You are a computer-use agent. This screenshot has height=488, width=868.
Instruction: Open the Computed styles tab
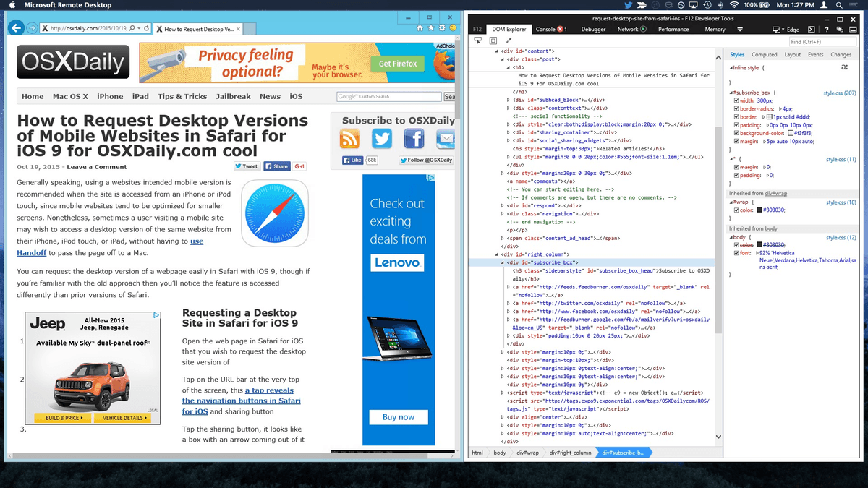[x=764, y=55]
